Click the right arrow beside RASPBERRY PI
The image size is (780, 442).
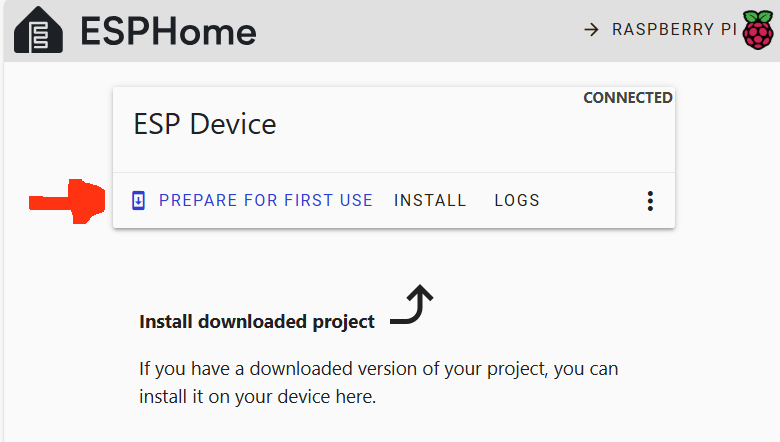[591, 29]
